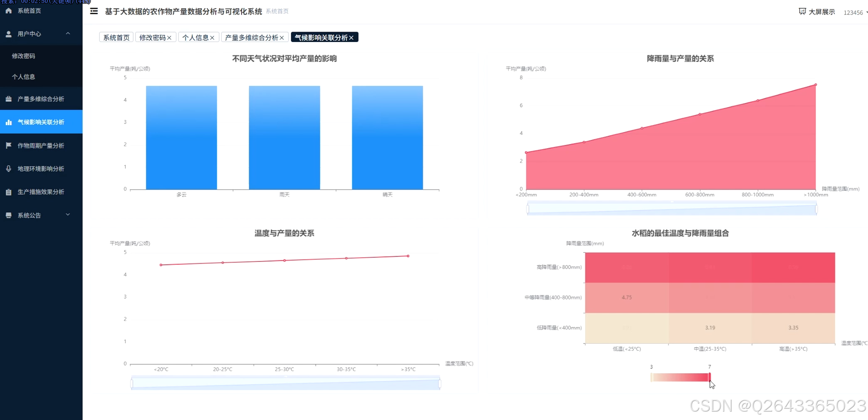Click the 25-30°C data point on temperature line
The width and height of the screenshot is (868, 420).
coord(284,261)
